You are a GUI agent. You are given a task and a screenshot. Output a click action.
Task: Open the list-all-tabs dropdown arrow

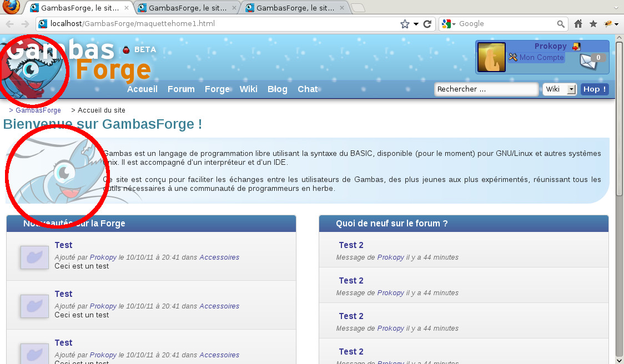tap(616, 8)
